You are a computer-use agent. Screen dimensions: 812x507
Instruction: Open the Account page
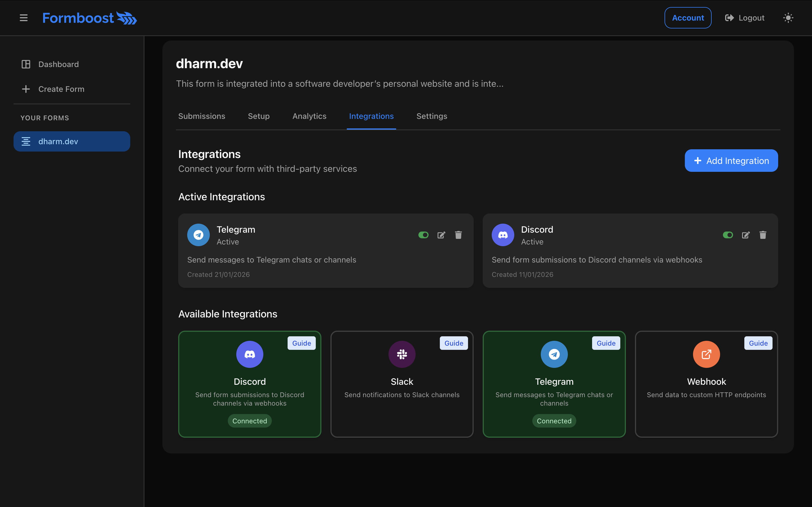687,18
